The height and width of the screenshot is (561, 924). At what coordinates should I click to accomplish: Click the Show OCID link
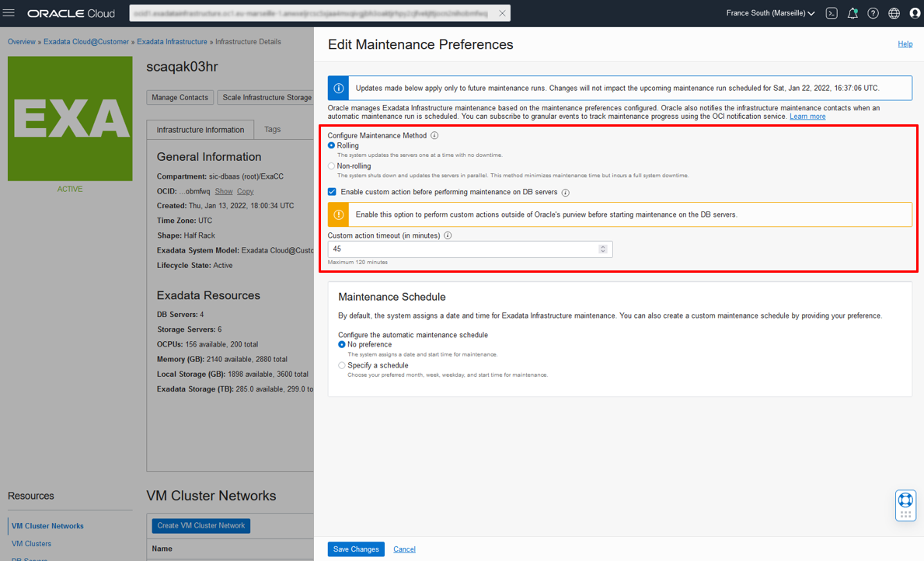pyautogui.click(x=224, y=191)
